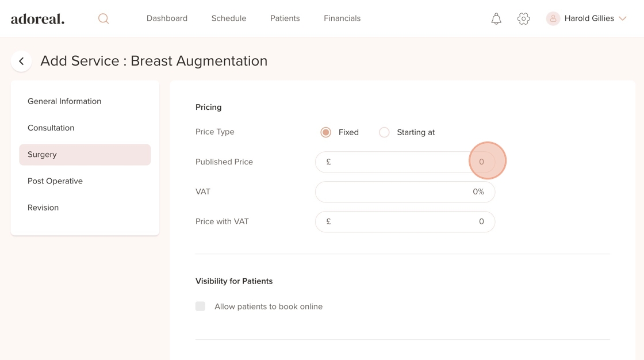Open the notifications bell
This screenshot has width=644, height=360.
496,18
